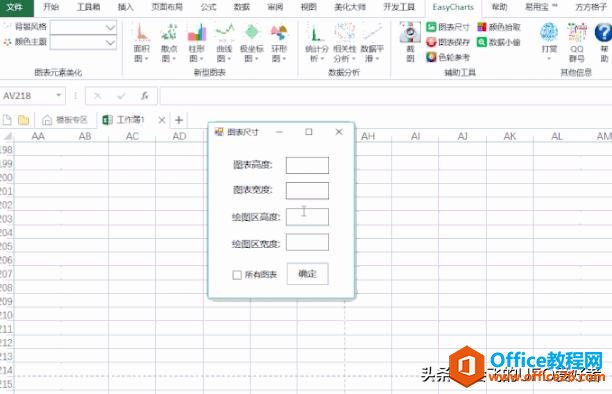Open the 极坐标图 polar chart menu
Image resolution: width=612 pixels, height=394 pixels.
[252, 43]
